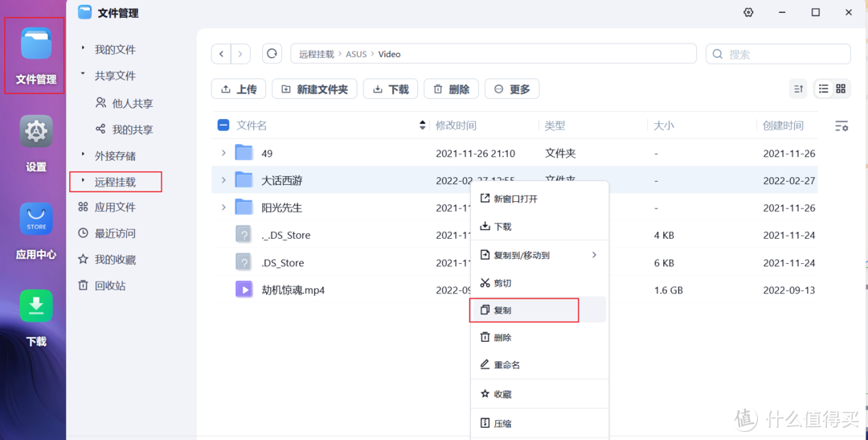Open the 下载 green download app icon
This screenshot has width=868, height=440.
pos(36,306)
